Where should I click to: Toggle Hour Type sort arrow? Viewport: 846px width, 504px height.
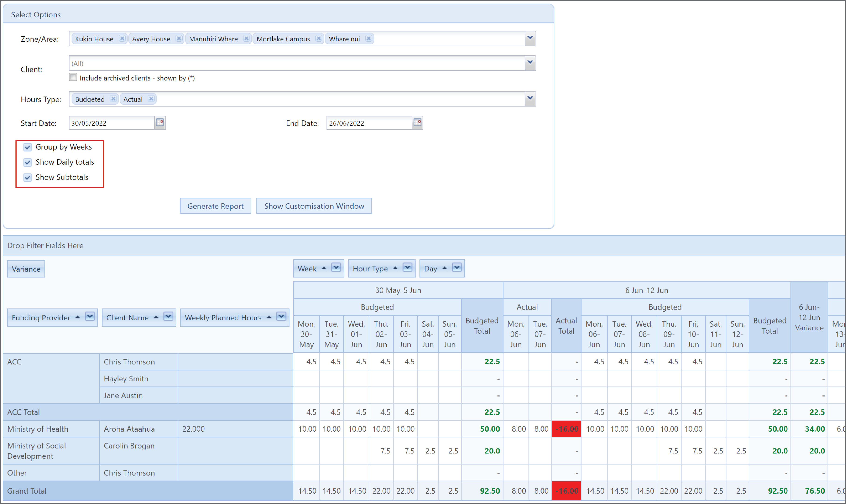click(395, 268)
